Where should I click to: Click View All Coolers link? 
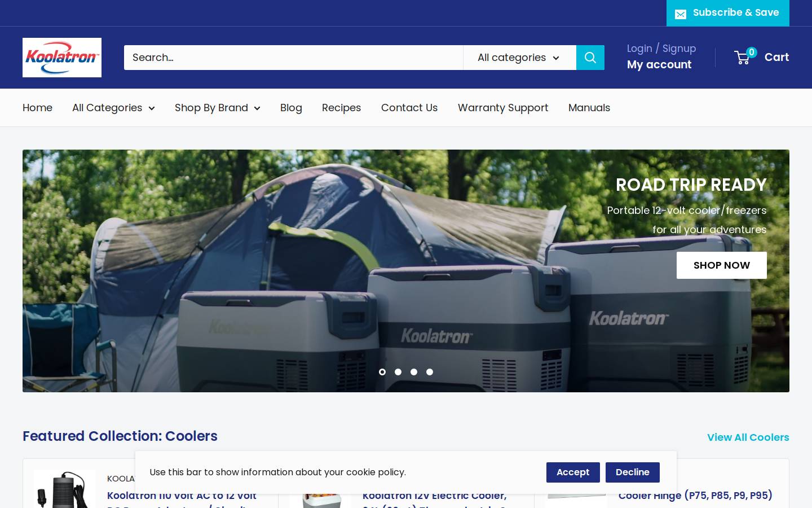(748, 437)
